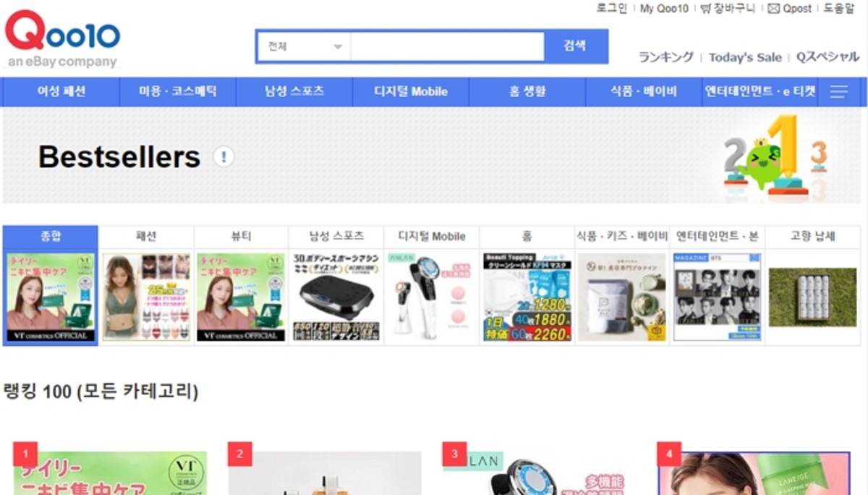
Task: Switch to the 뷰티 bestsellers tab
Action: [241, 236]
